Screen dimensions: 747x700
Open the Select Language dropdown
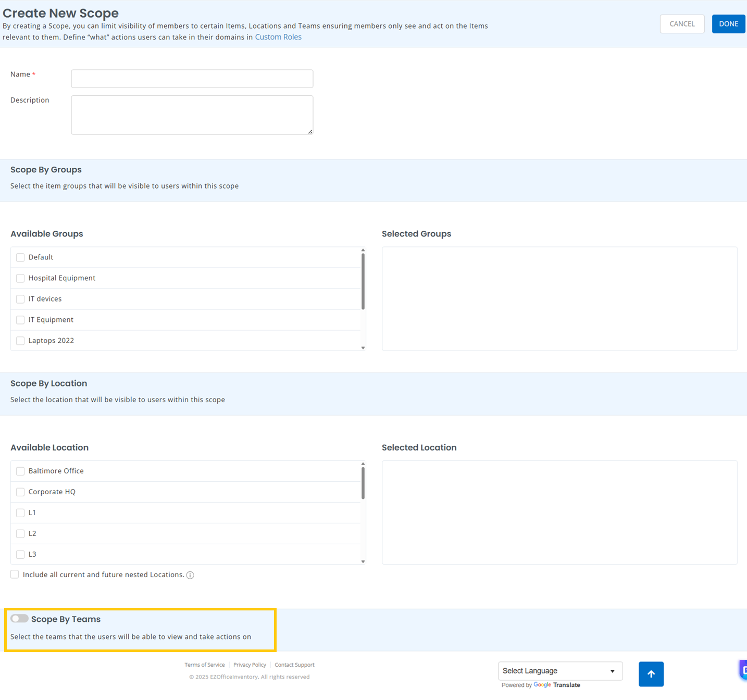click(x=560, y=671)
